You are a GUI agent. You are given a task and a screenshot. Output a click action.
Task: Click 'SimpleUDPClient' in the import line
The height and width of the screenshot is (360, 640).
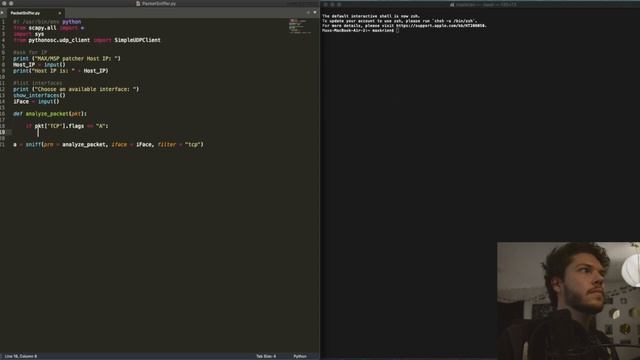(138, 40)
